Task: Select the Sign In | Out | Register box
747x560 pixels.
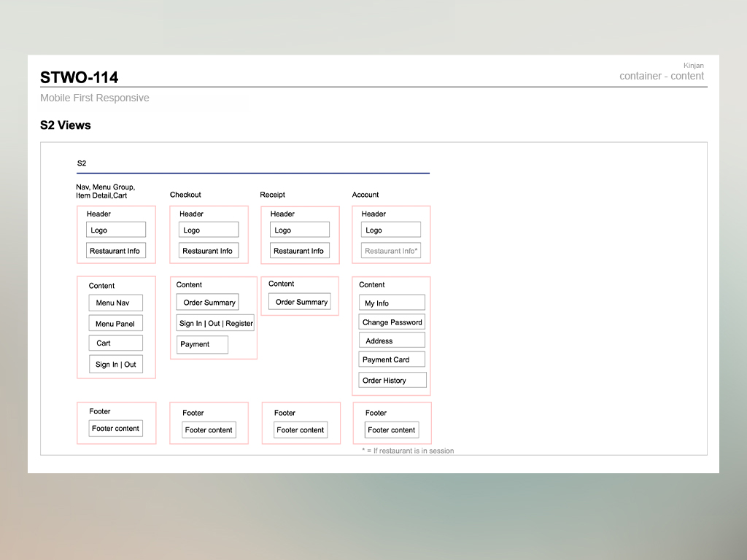Action: 215,323
